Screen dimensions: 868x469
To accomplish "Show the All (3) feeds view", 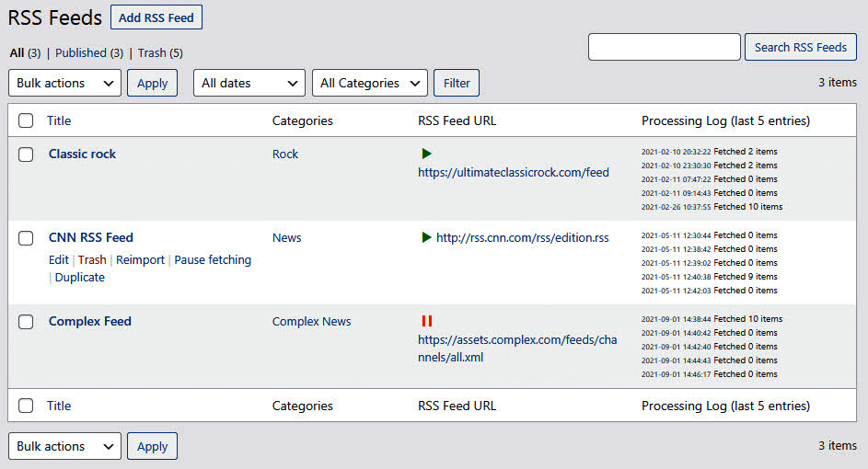I will click(26, 53).
